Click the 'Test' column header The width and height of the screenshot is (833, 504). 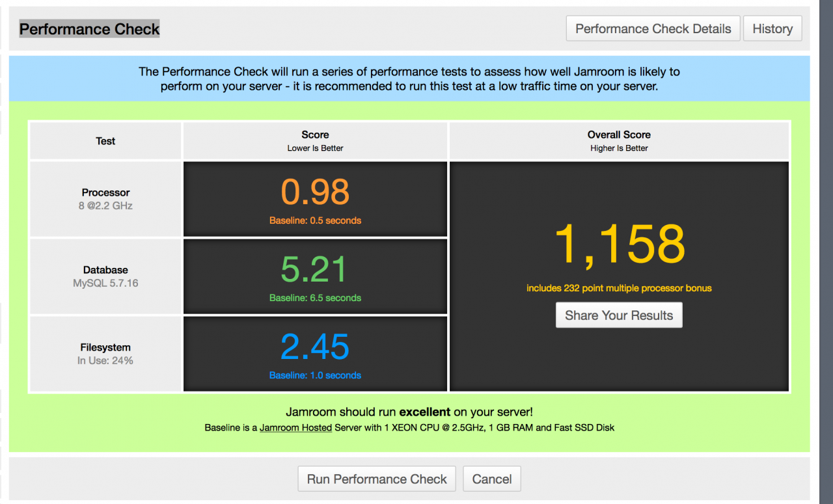(x=105, y=141)
